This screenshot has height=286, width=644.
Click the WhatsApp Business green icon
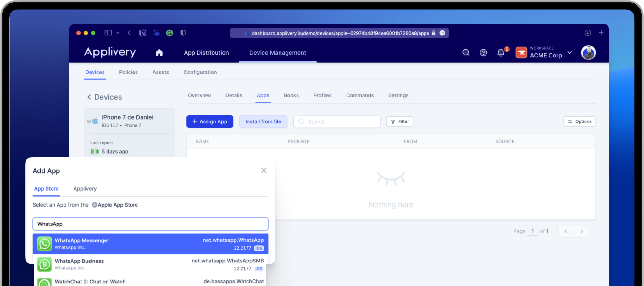44,264
